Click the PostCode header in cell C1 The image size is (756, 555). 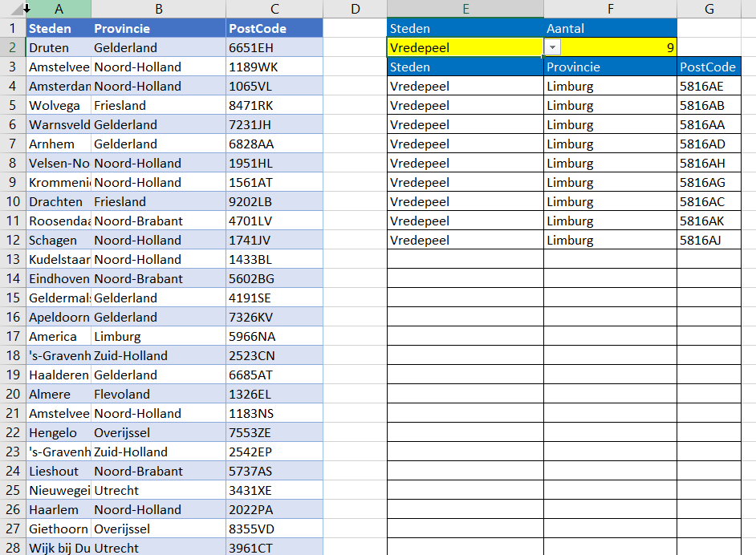pos(274,28)
